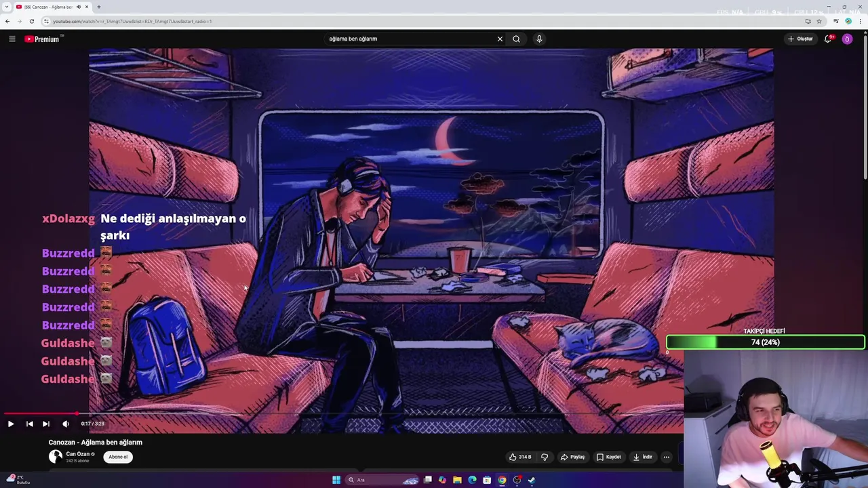The image size is (868, 488).
Task: Open Chrome three-dot menu
Action: (861, 21)
